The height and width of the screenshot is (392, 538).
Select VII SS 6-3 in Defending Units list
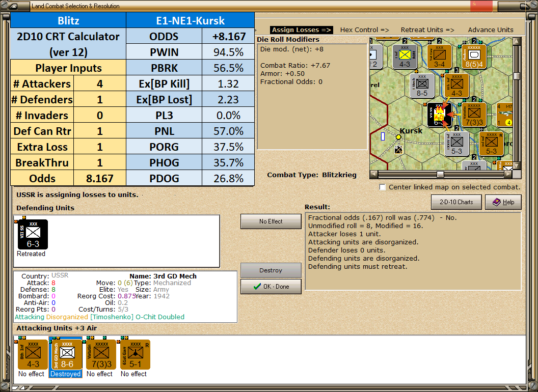pos(33,235)
